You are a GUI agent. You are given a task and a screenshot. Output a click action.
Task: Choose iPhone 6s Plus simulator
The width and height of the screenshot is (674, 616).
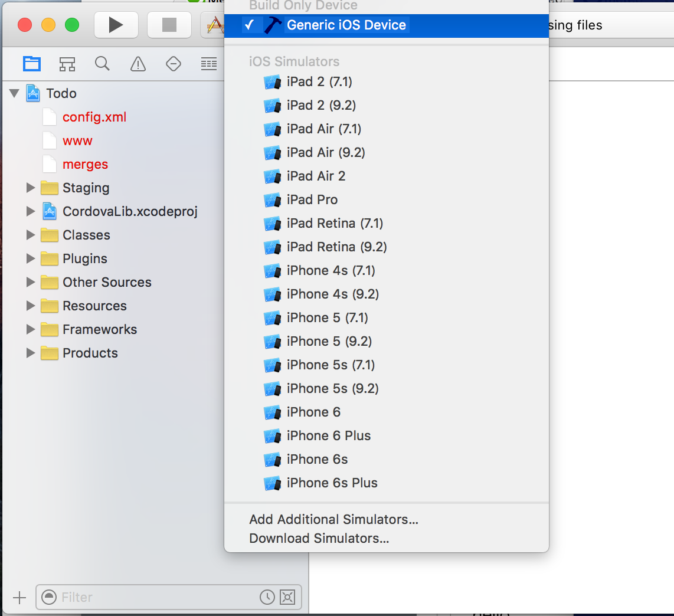pos(387,484)
